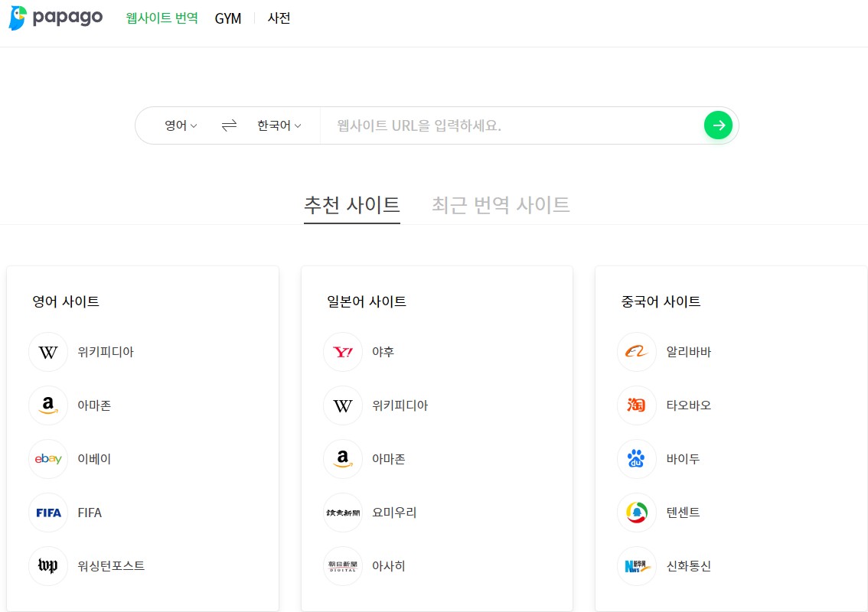Open the 요미우리 link

394,513
